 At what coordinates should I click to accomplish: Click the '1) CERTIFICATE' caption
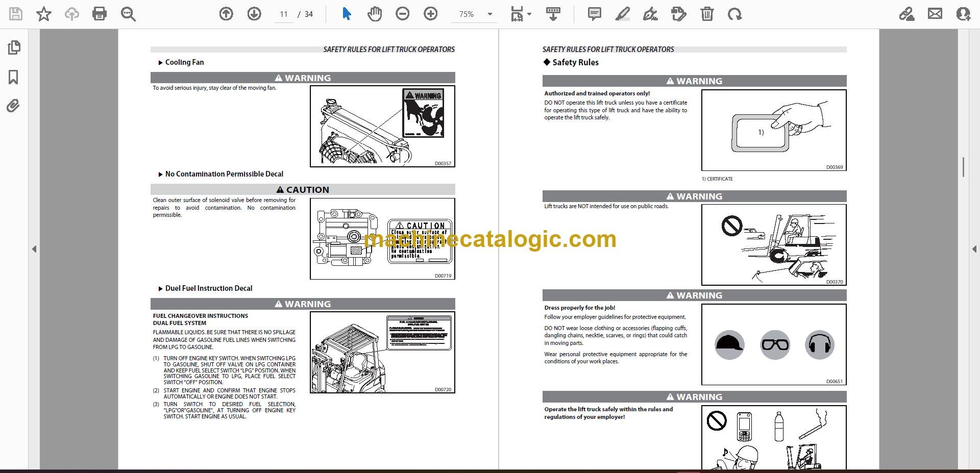coord(717,179)
